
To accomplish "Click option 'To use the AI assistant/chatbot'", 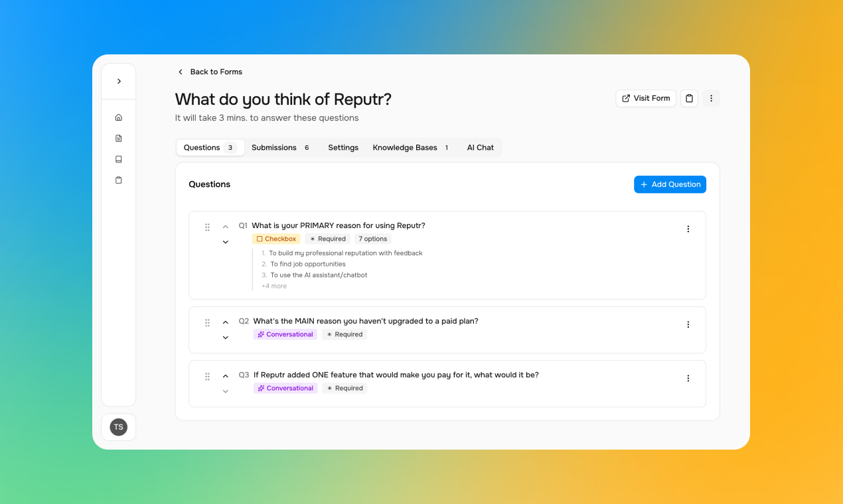I will point(319,275).
